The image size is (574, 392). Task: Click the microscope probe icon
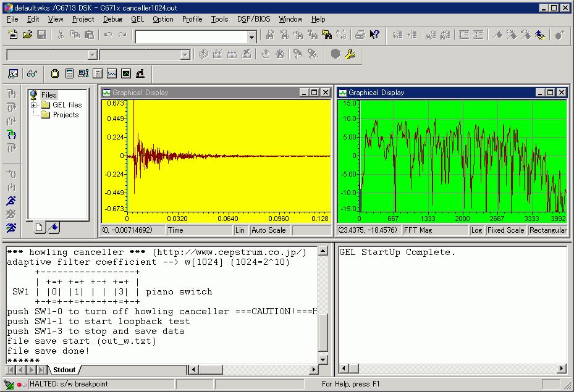click(x=140, y=74)
